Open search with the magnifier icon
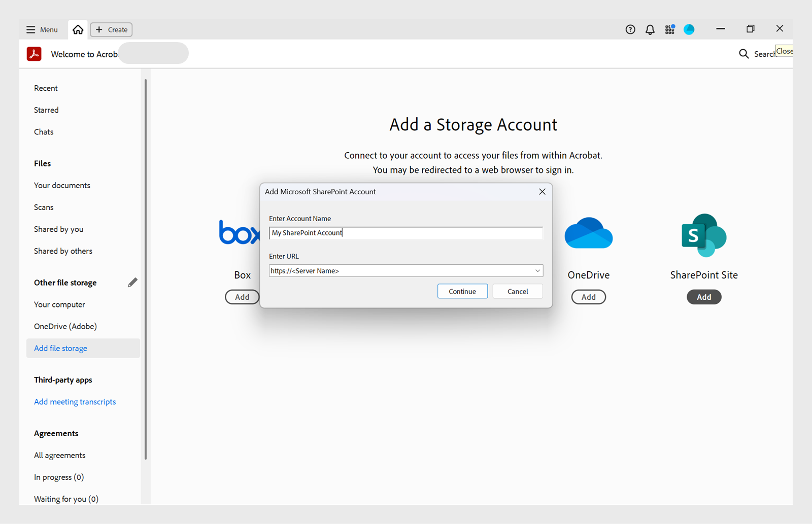 [743, 53]
